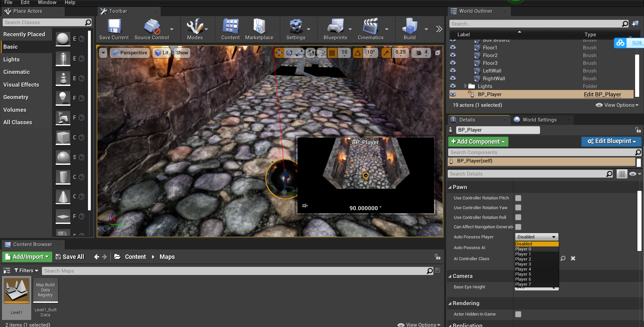Click the Cinematics toolbar icon
This screenshot has width=644, height=327.
pyautogui.click(x=371, y=29)
